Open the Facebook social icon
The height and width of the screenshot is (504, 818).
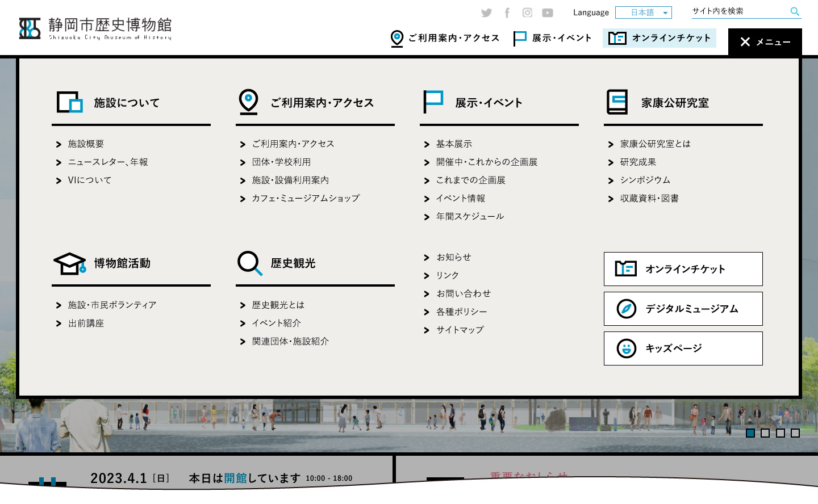click(507, 12)
